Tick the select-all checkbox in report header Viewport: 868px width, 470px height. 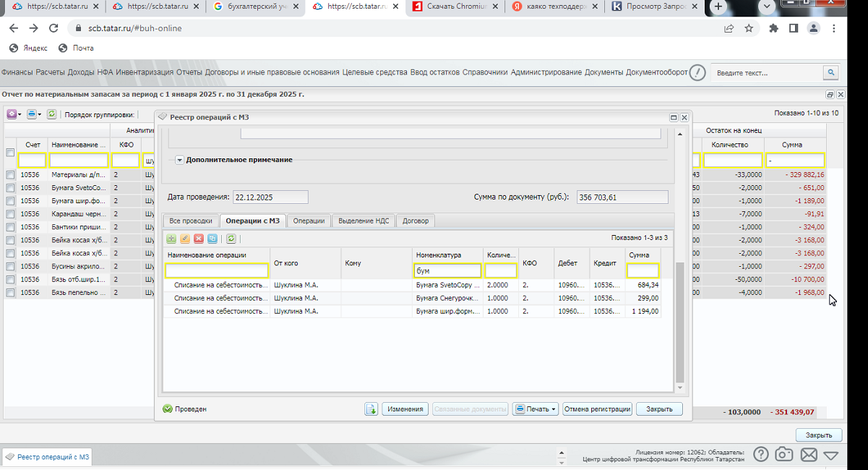click(x=10, y=153)
